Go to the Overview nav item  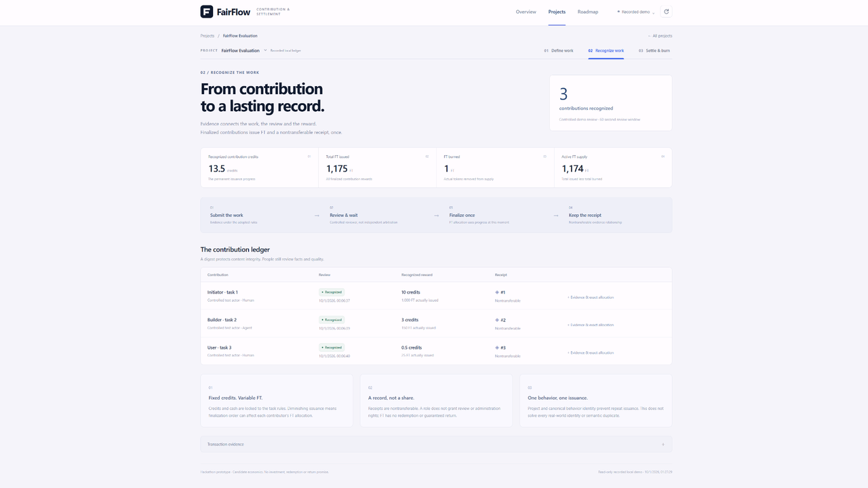[x=526, y=12]
